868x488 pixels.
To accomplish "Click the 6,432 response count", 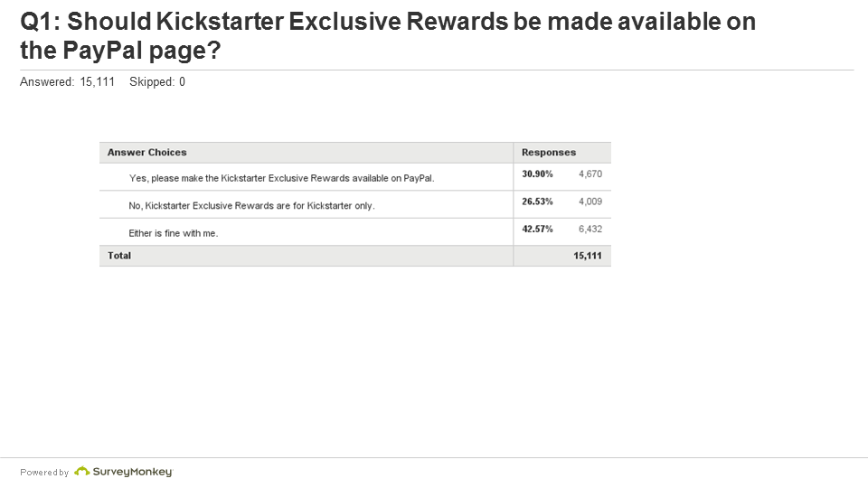I will [590, 229].
